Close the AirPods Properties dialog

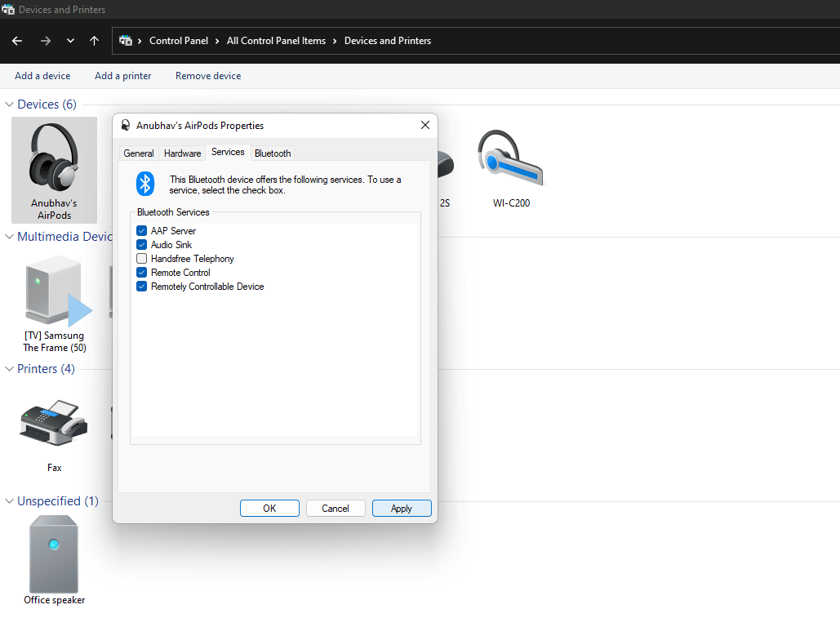(x=425, y=125)
